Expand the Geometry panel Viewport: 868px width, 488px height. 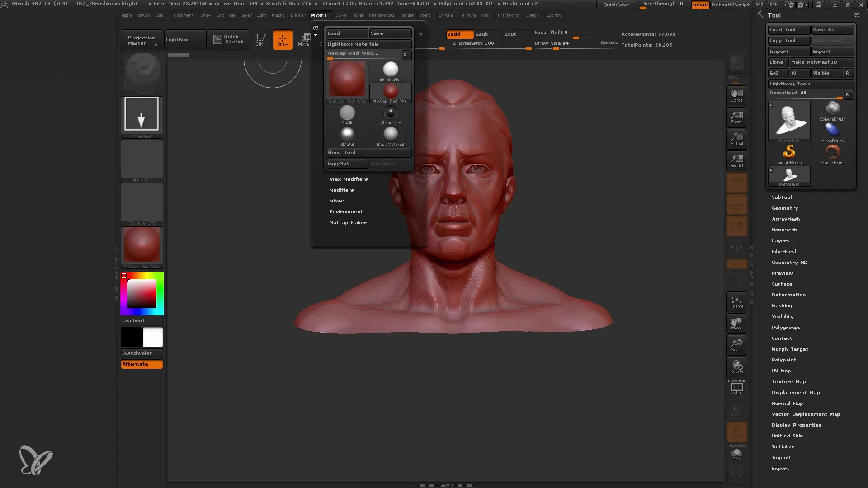(784, 208)
